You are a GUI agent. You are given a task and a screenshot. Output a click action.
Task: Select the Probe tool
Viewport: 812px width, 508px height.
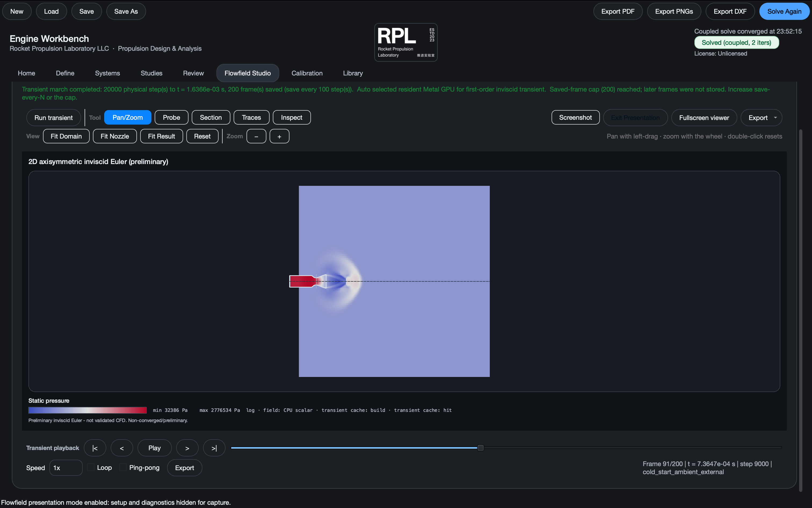171,117
